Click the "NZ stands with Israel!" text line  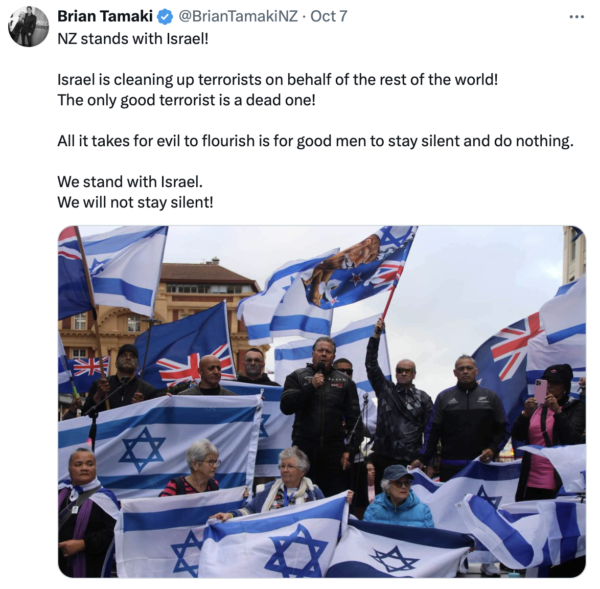coord(133,39)
